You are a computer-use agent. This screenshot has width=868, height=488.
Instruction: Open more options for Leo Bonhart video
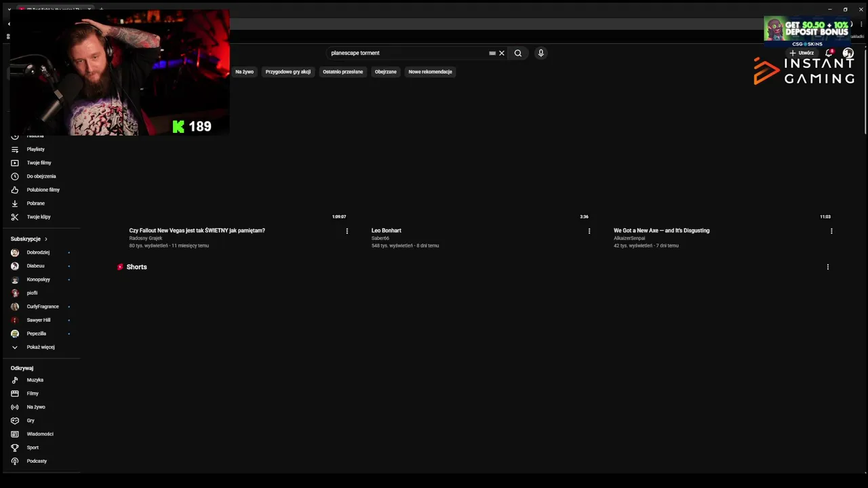pyautogui.click(x=589, y=231)
